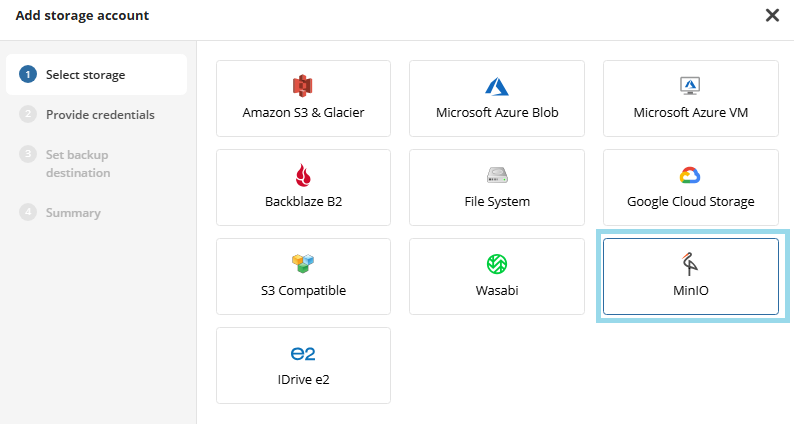Click the Amazon S3 & Glacier icon

point(303,86)
